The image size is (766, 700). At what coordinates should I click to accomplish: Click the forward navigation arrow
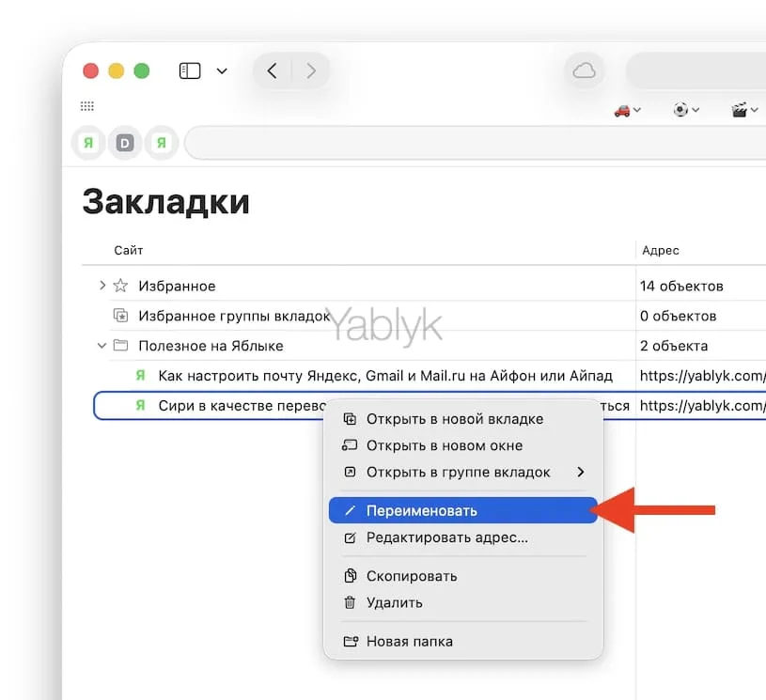(x=311, y=70)
